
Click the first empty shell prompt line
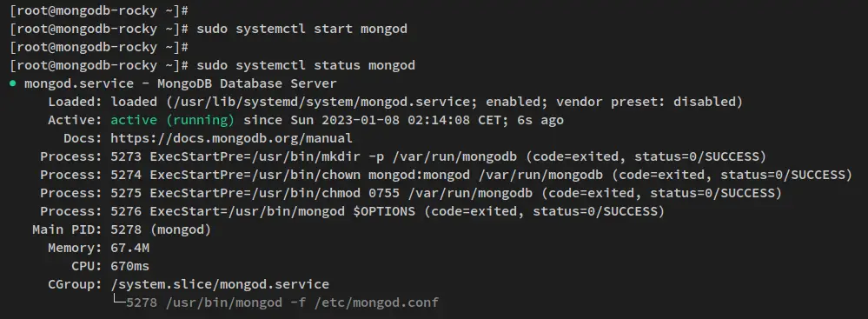point(99,10)
